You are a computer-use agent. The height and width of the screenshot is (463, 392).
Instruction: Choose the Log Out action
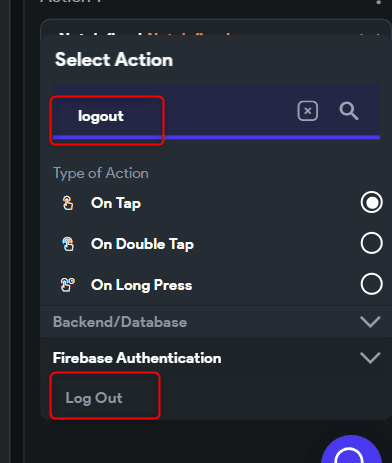click(x=94, y=398)
